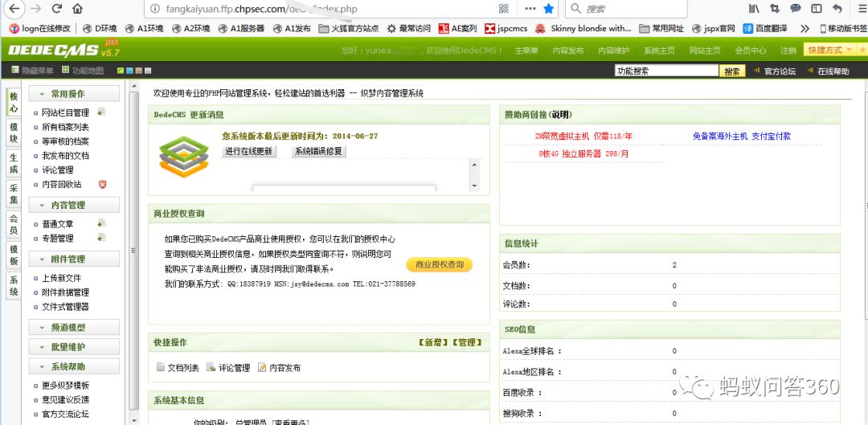This screenshot has width=868, height=425.
Task: Reload the current page
Action: click(56, 8)
